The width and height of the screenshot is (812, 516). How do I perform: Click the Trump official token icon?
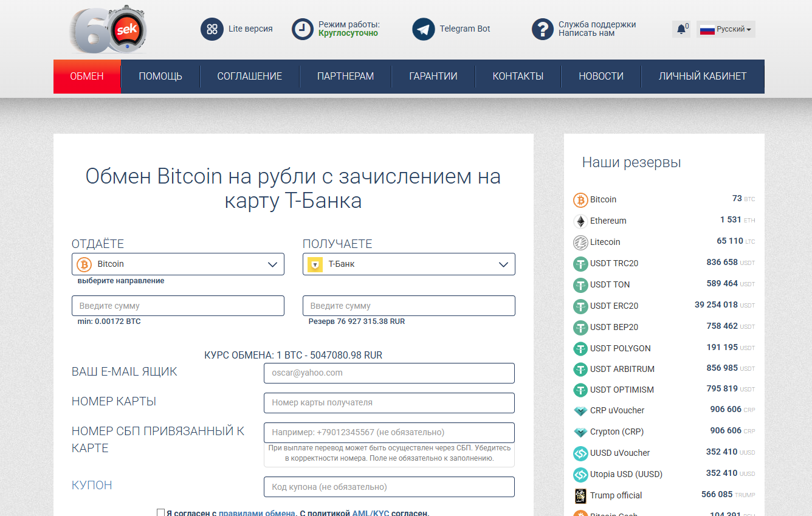pyautogui.click(x=581, y=495)
